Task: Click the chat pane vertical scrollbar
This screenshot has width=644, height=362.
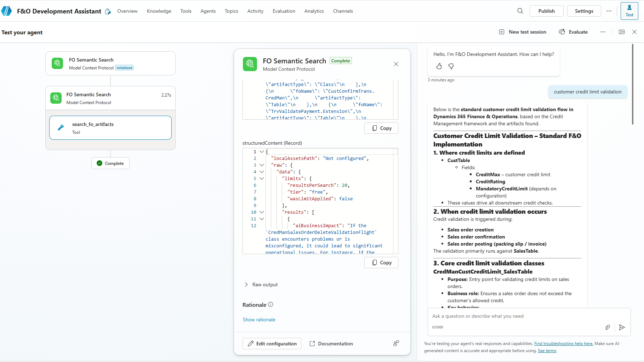Action: tap(633, 84)
